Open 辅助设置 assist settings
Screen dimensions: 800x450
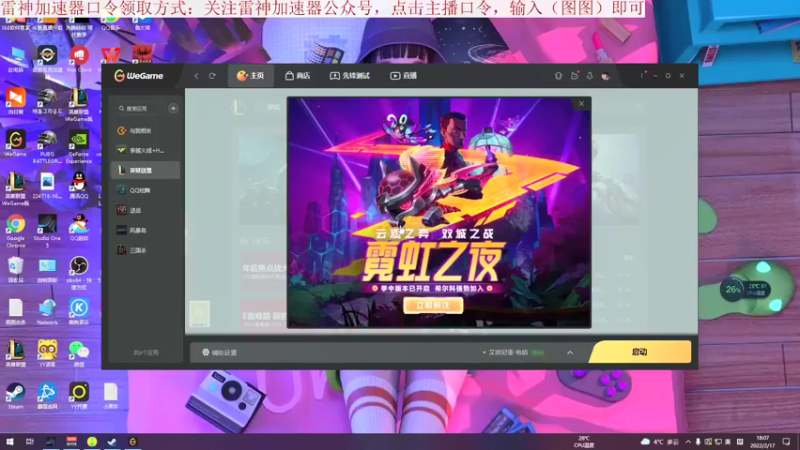click(x=219, y=353)
